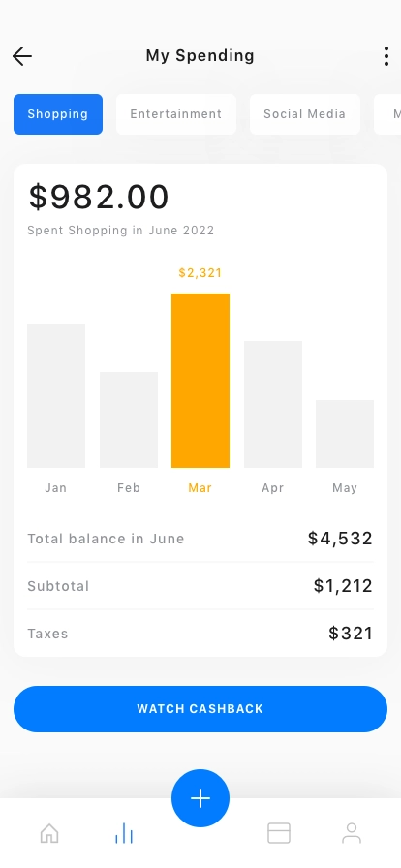Click the WATCH CASHBACK button
Image resolution: width=401 pixels, height=868 pixels.
tap(200, 708)
